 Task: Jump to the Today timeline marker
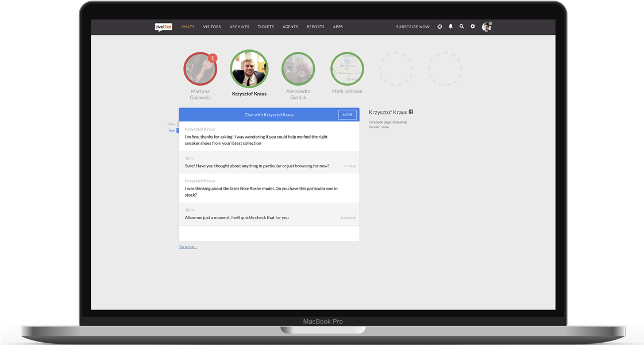pyautogui.click(x=171, y=124)
